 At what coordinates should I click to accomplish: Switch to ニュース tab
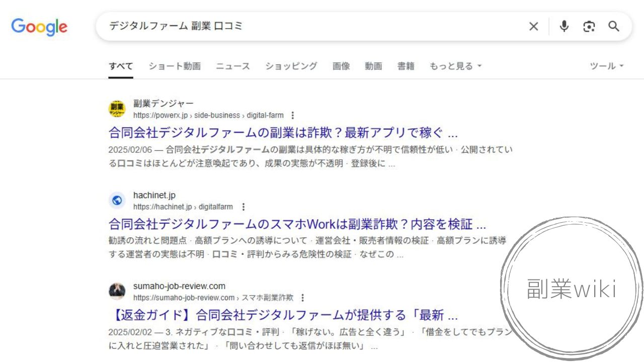click(233, 66)
